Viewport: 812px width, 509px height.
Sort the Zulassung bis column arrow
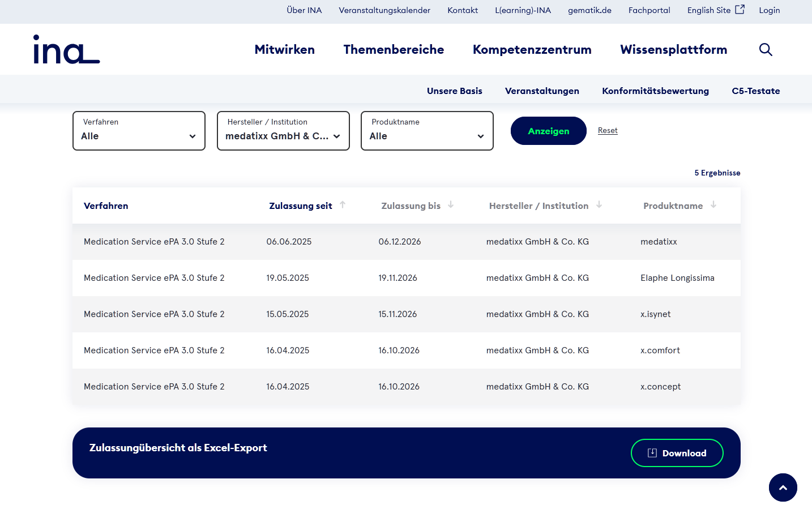coord(451,206)
